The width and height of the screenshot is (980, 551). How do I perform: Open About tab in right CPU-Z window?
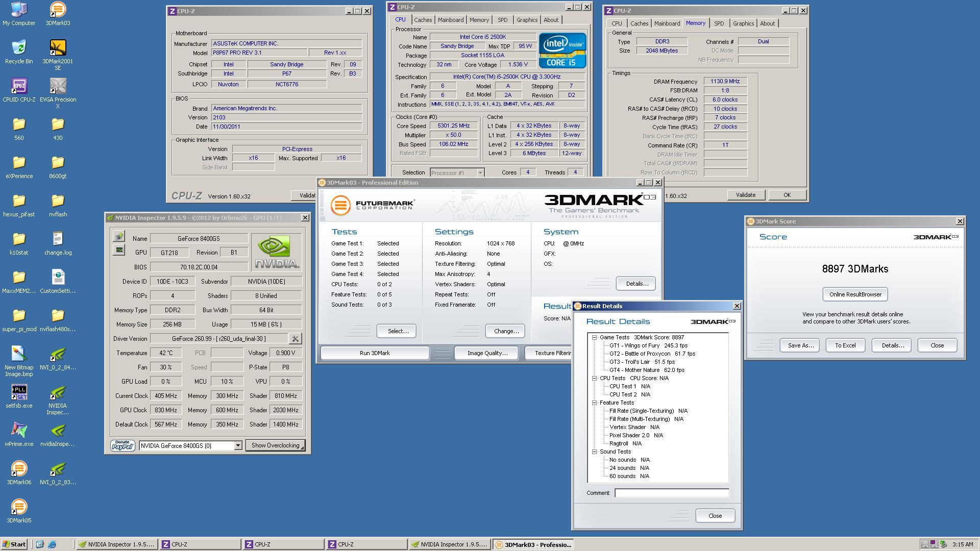point(767,23)
